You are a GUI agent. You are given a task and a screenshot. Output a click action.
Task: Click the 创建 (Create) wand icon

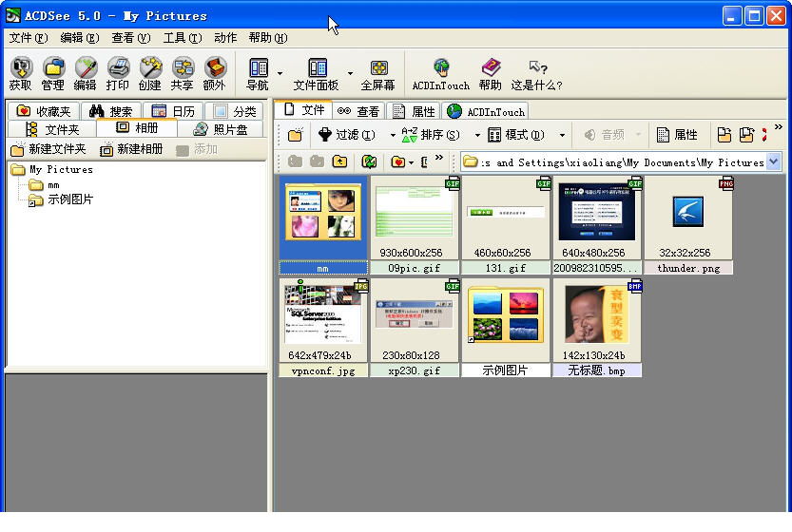click(x=150, y=72)
